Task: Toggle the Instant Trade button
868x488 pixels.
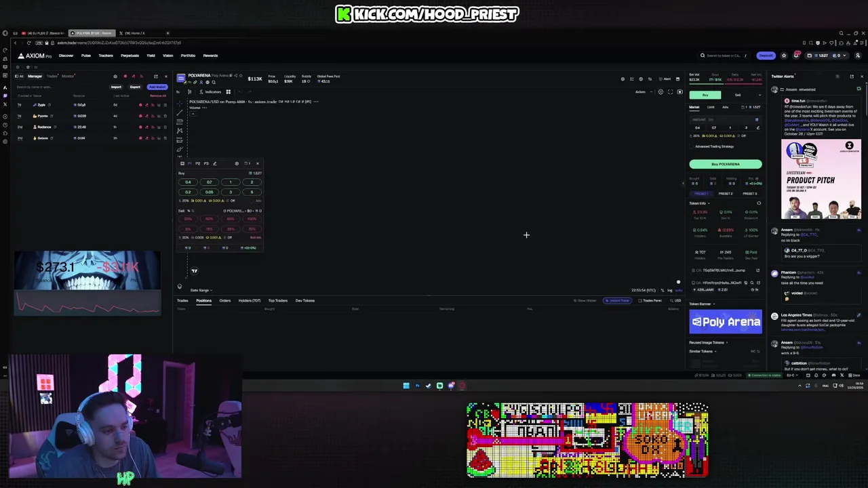Action: (x=616, y=300)
